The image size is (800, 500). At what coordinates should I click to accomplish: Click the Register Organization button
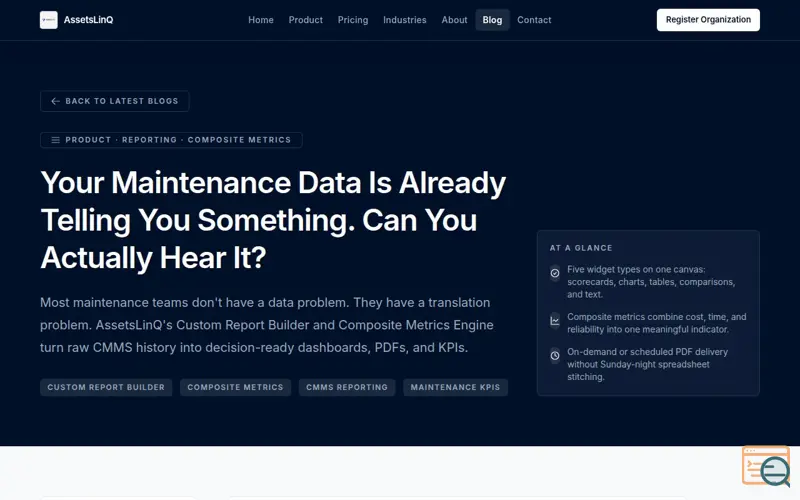[x=708, y=20]
